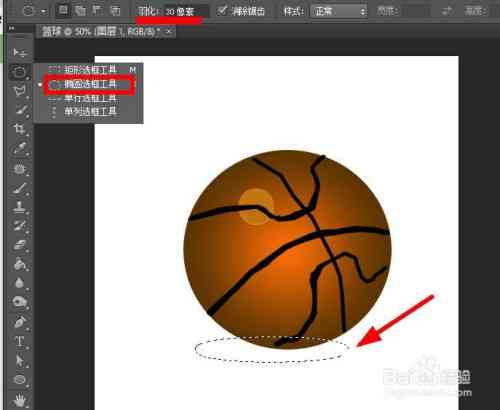Select the Elliptical Marquee tool in toolbar
Screen dimensions: 500x410
click(x=19, y=72)
